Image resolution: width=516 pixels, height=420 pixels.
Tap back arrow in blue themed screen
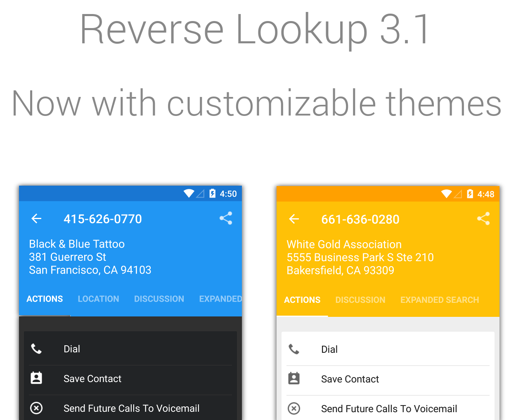pyautogui.click(x=37, y=219)
